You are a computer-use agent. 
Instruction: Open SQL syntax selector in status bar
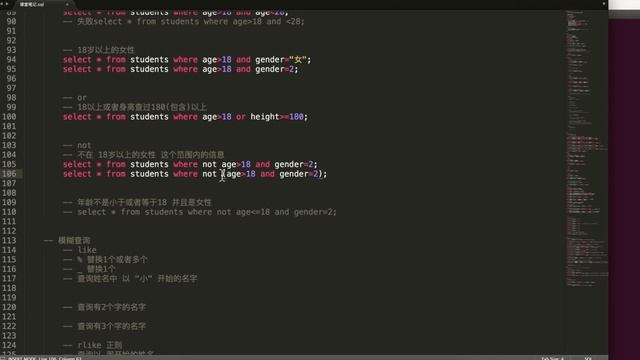coord(588,358)
